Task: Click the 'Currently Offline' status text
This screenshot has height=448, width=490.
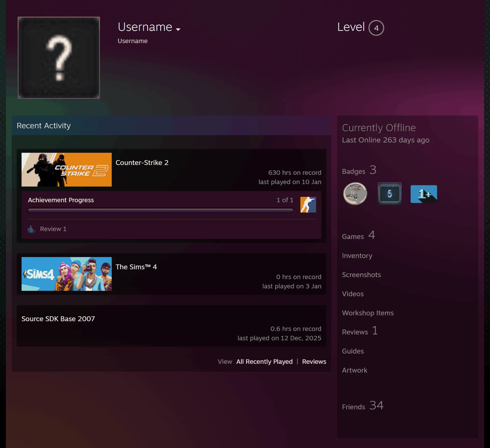Action: 379,128
